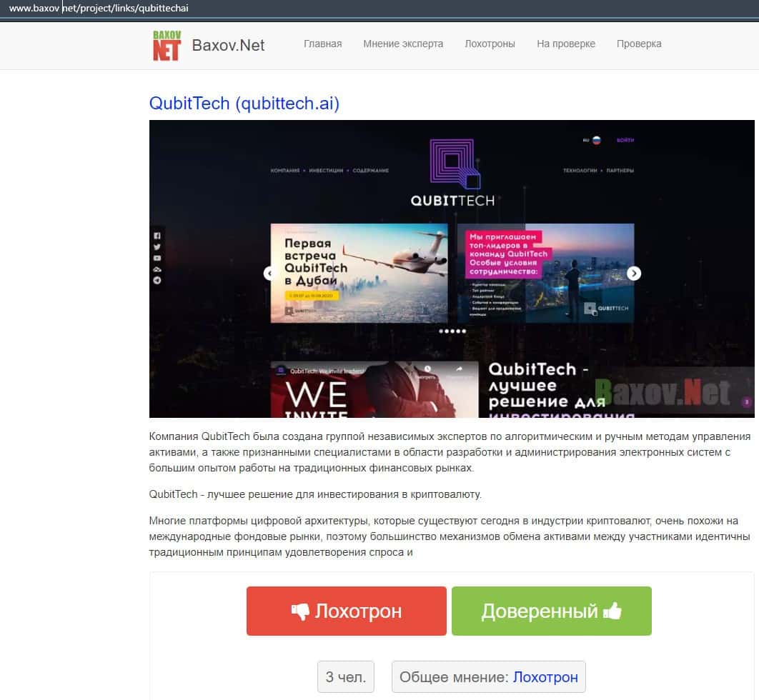This screenshot has height=700, width=759.
Task: Click the Baxov.Net logo icon
Action: coord(167,44)
